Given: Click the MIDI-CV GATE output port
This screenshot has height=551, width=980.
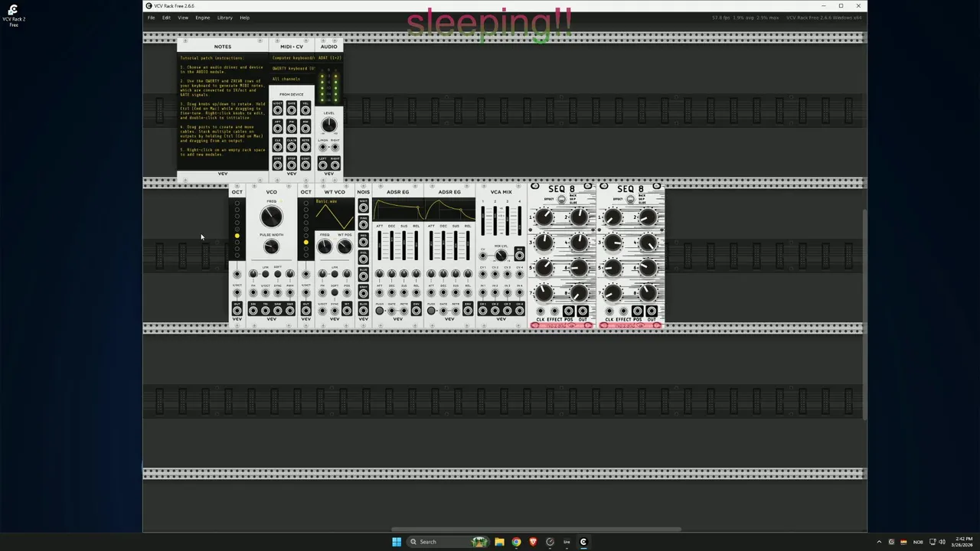Looking at the screenshot, I should point(292,110).
